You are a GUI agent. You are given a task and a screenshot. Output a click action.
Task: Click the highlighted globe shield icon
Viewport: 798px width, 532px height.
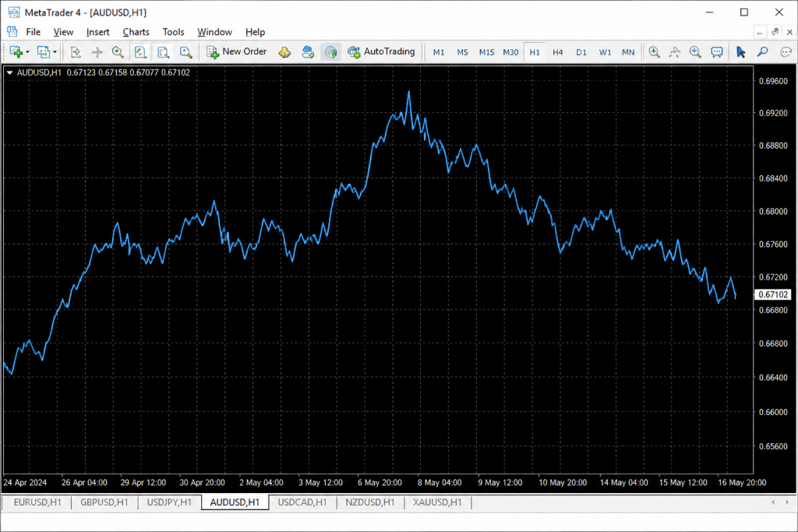coord(330,52)
